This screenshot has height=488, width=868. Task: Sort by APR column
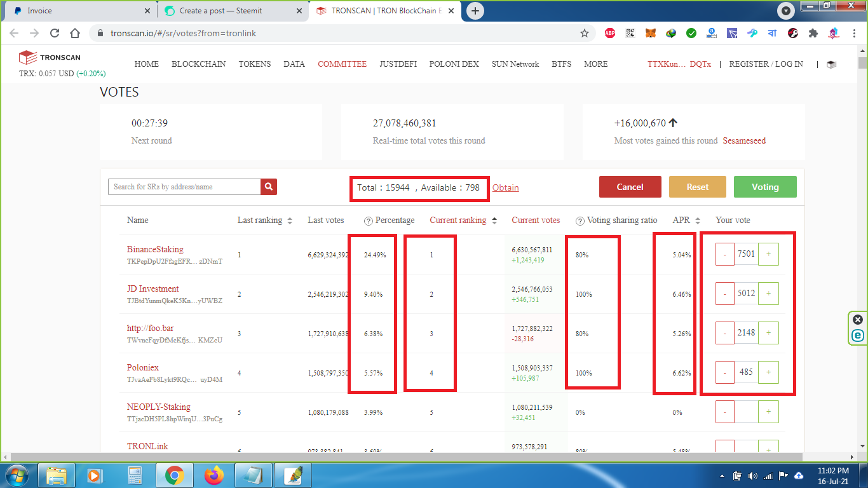tap(697, 220)
